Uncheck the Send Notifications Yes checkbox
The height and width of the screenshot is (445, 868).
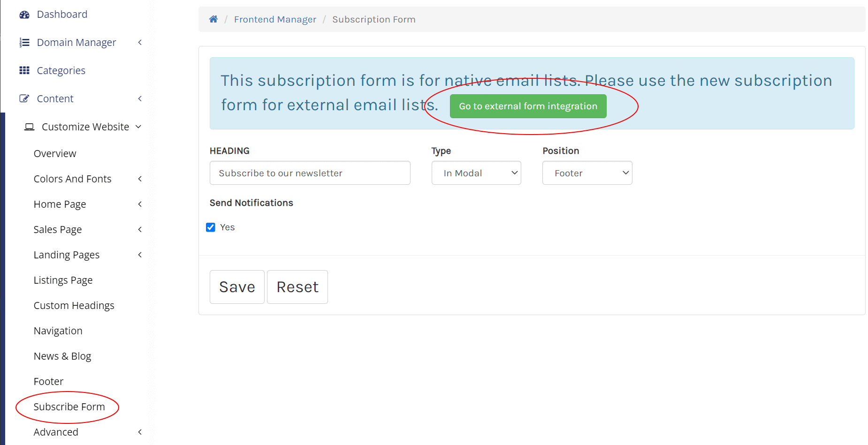point(211,227)
